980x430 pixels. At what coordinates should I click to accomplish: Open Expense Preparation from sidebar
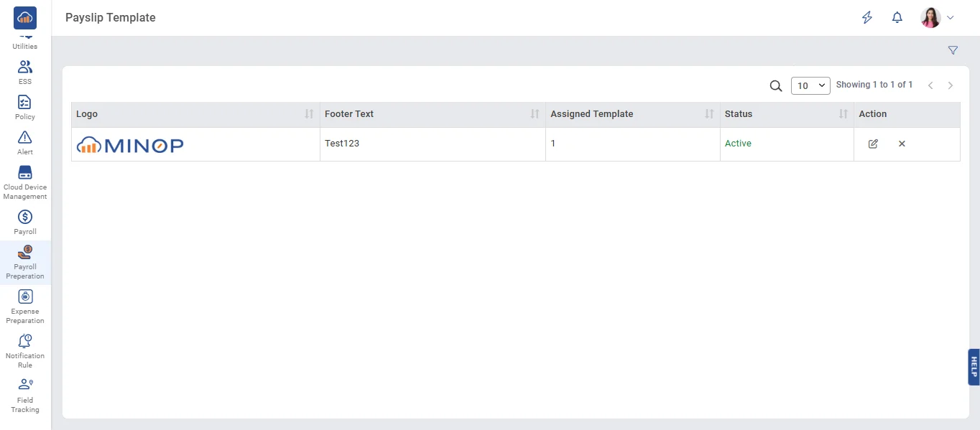(25, 306)
